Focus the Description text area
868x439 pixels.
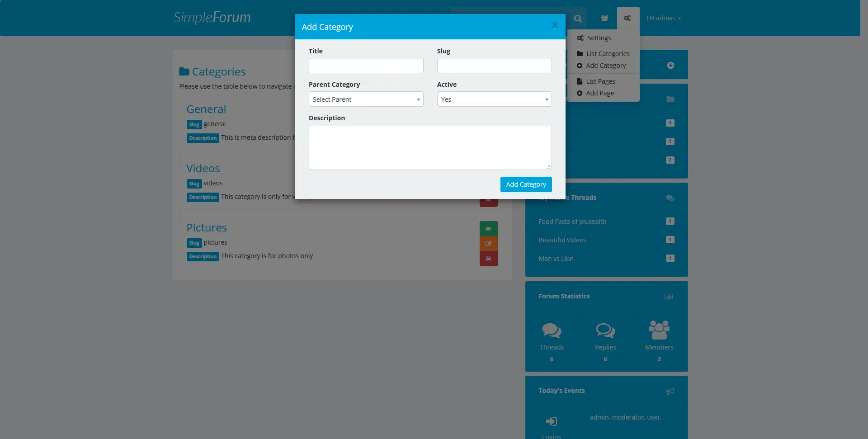click(430, 147)
